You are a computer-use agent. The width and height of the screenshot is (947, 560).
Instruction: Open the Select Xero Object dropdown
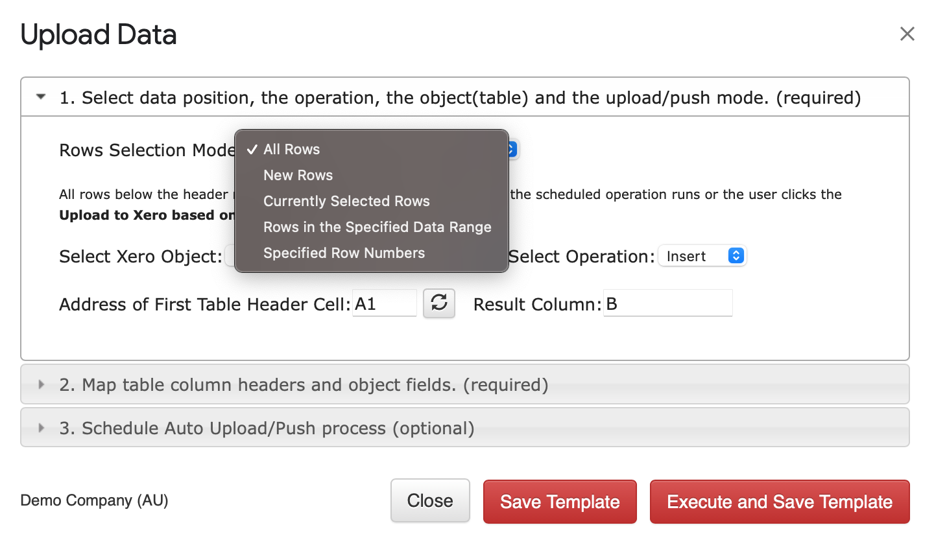(230, 256)
